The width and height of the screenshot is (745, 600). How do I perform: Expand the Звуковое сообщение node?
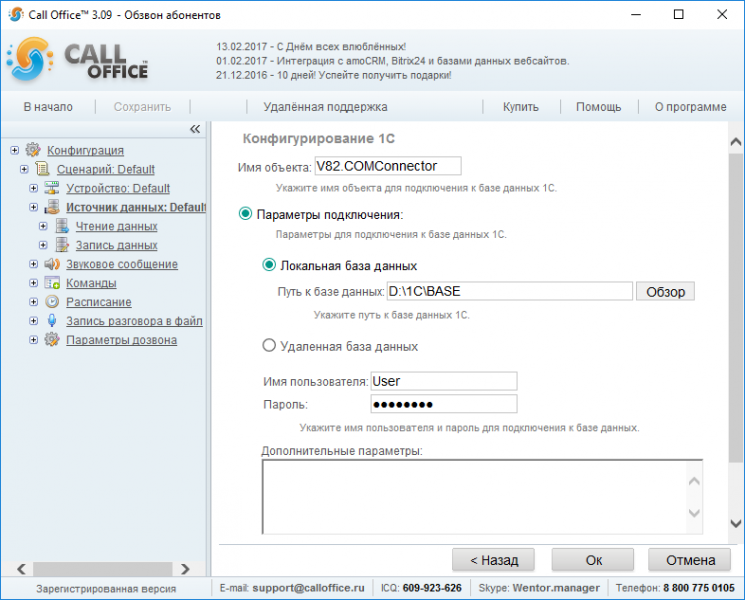pyautogui.click(x=34, y=264)
